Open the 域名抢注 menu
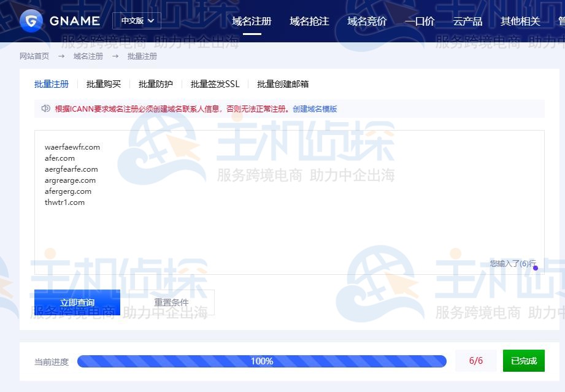The width and height of the screenshot is (565, 392). pos(309,21)
